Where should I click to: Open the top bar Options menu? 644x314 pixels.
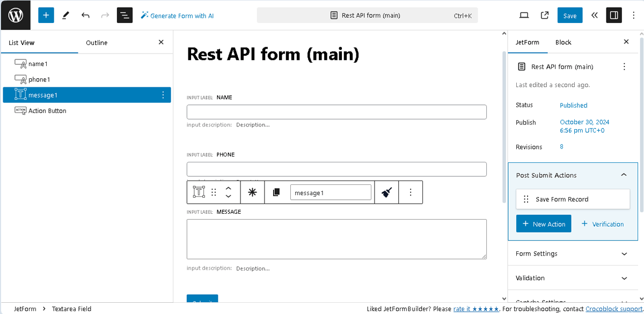(633, 15)
